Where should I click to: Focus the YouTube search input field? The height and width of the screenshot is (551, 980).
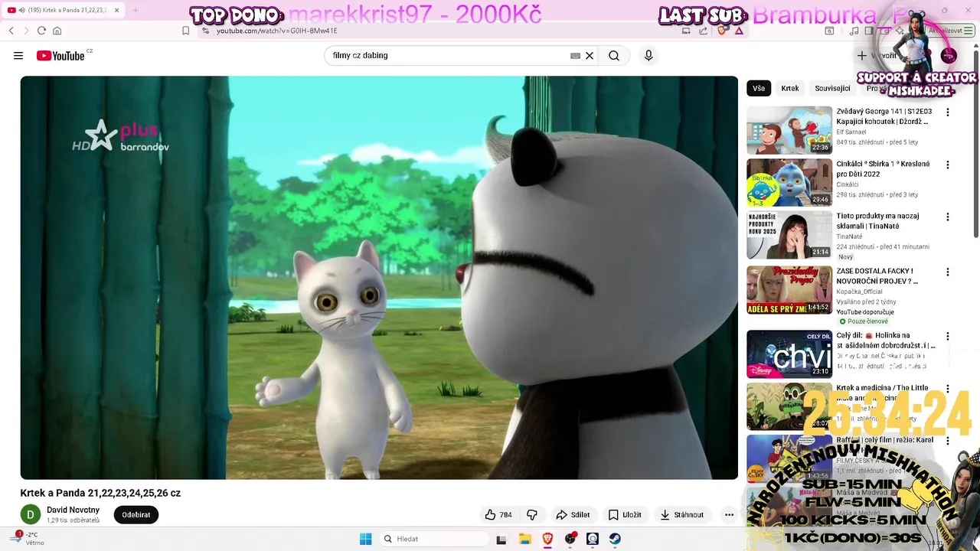pyautogui.click(x=448, y=56)
